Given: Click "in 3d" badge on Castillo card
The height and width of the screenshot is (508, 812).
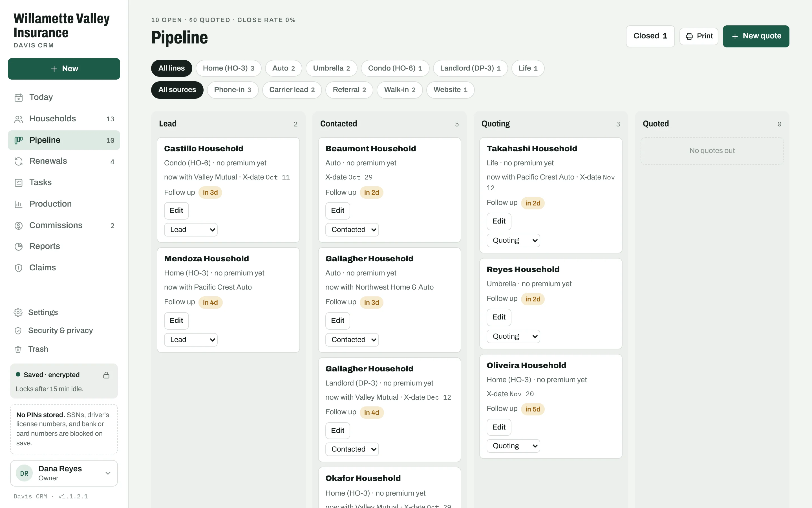Looking at the screenshot, I should (x=210, y=192).
